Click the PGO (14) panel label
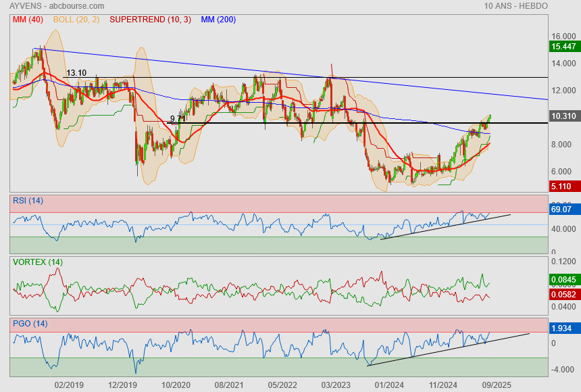Viewport: 581px width, 392px height. click(x=28, y=323)
